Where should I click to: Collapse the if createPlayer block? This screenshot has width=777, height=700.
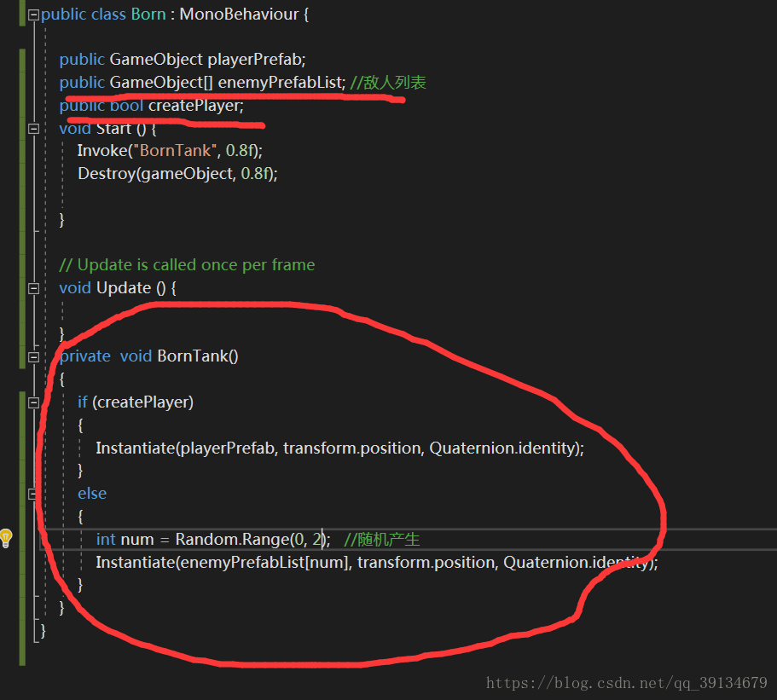34,402
